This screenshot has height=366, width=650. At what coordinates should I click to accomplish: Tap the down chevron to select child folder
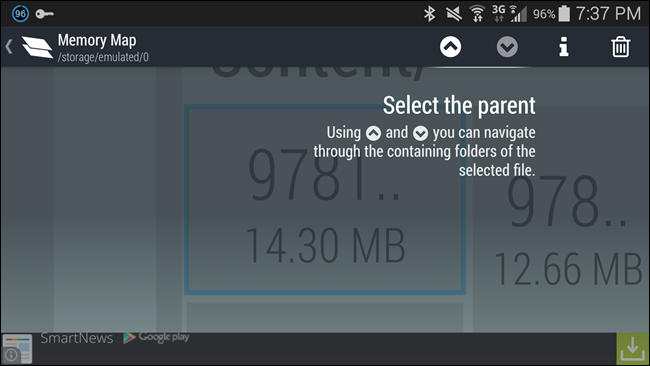(x=507, y=47)
